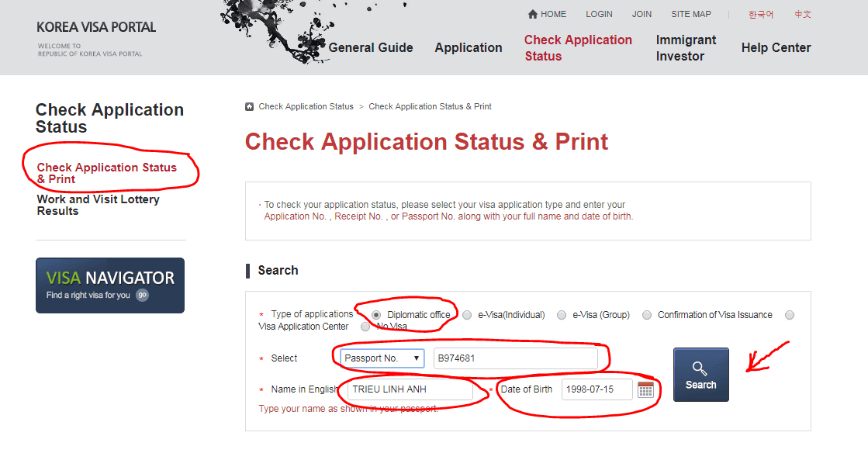
Task: Select the Diplomatic office radio button
Action: pyautogui.click(x=376, y=315)
